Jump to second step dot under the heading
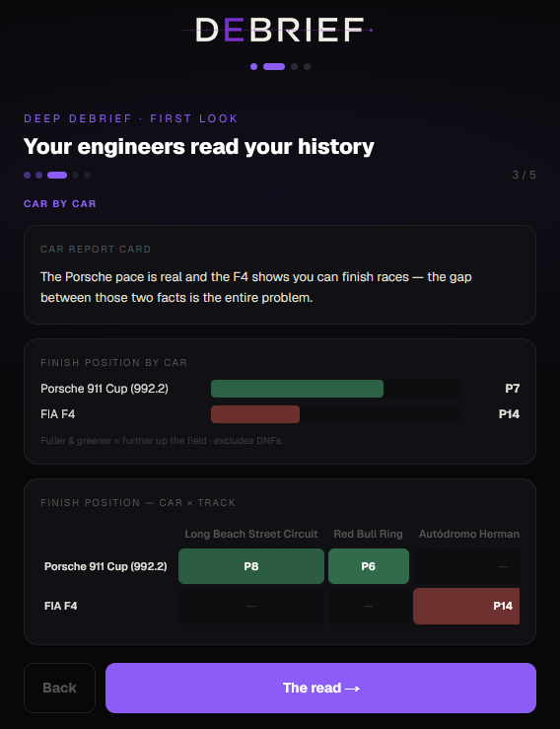The width and height of the screenshot is (560, 729). coord(39,176)
